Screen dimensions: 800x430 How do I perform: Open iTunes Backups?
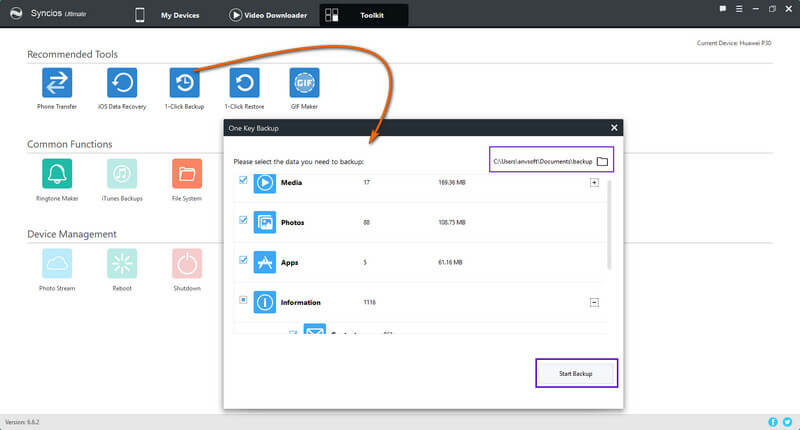(122, 173)
